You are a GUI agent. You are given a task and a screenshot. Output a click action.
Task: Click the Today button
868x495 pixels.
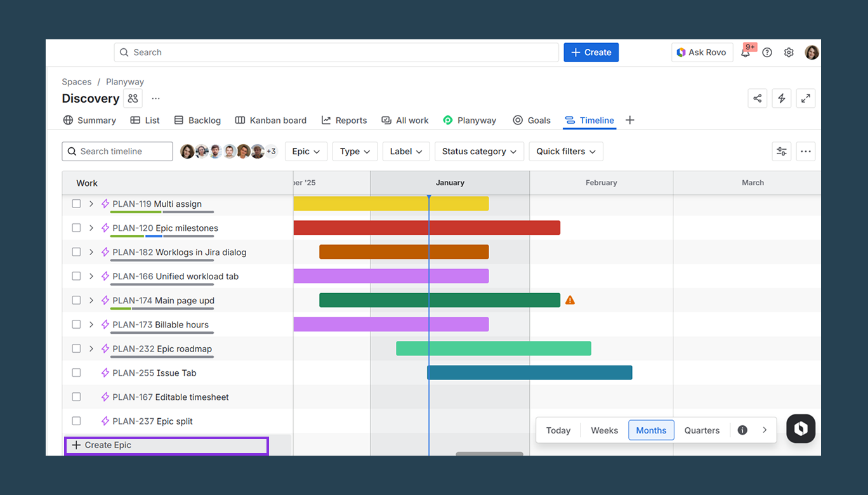coord(558,430)
